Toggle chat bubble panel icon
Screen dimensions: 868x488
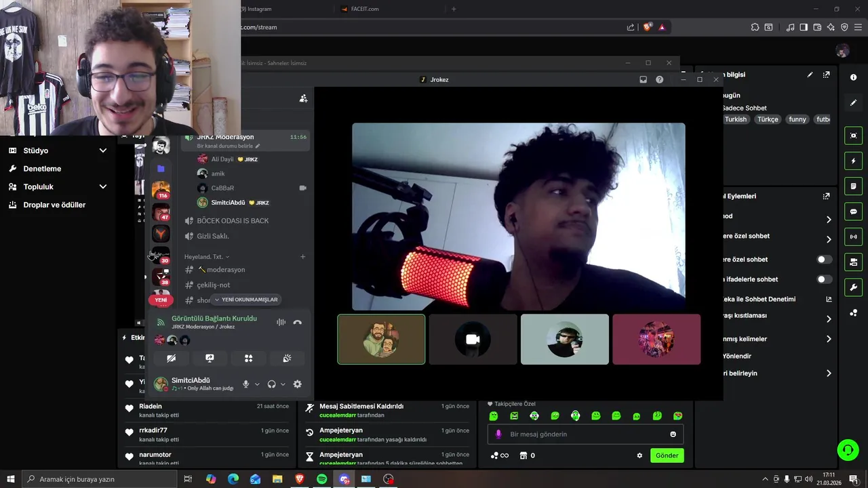point(853,211)
